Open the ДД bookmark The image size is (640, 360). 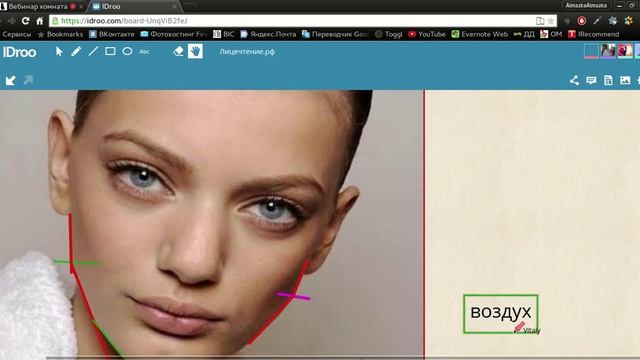(x=524, y=34)
